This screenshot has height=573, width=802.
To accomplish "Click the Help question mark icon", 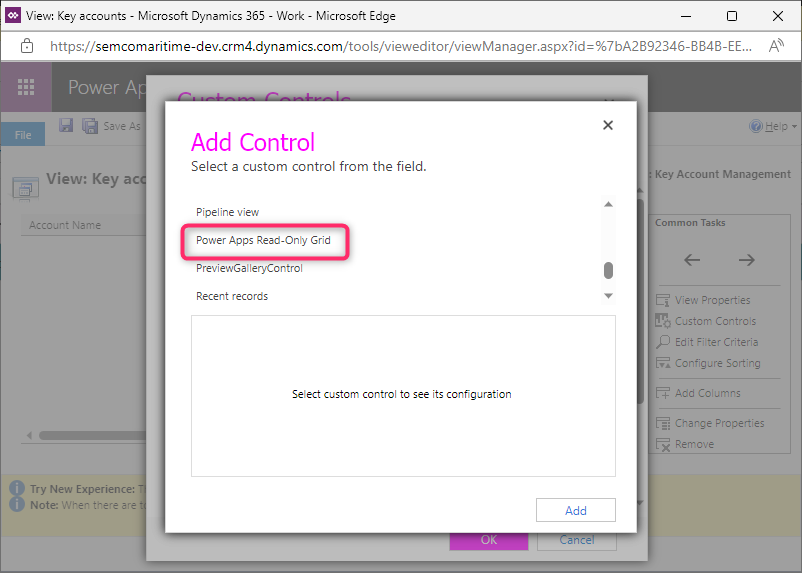I will click(755, 126).
